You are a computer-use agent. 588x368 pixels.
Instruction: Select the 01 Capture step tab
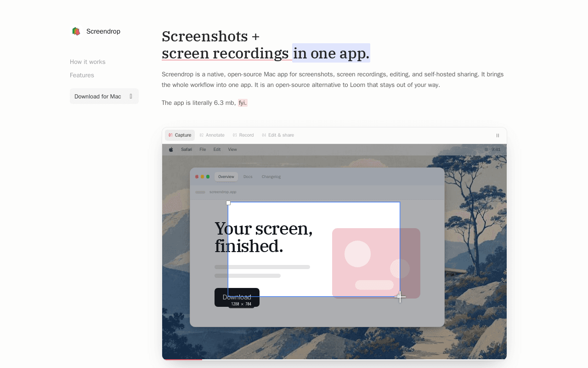tap(180, 135)
